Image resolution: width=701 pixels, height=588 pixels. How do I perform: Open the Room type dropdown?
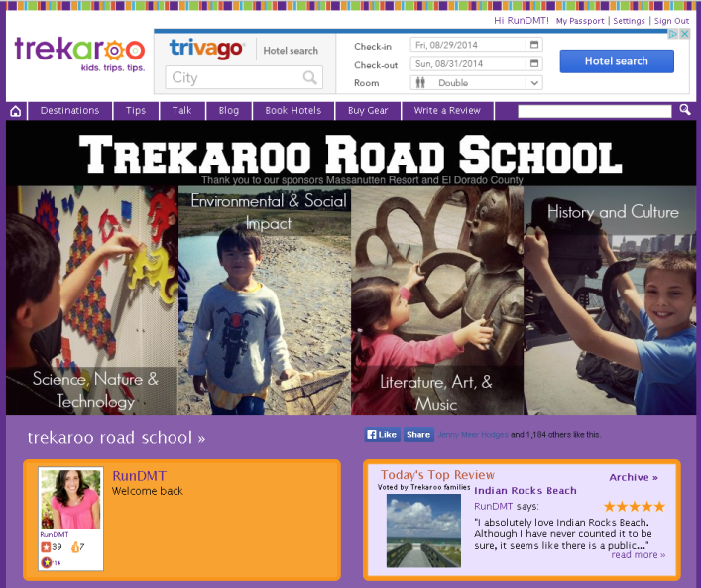477,82
